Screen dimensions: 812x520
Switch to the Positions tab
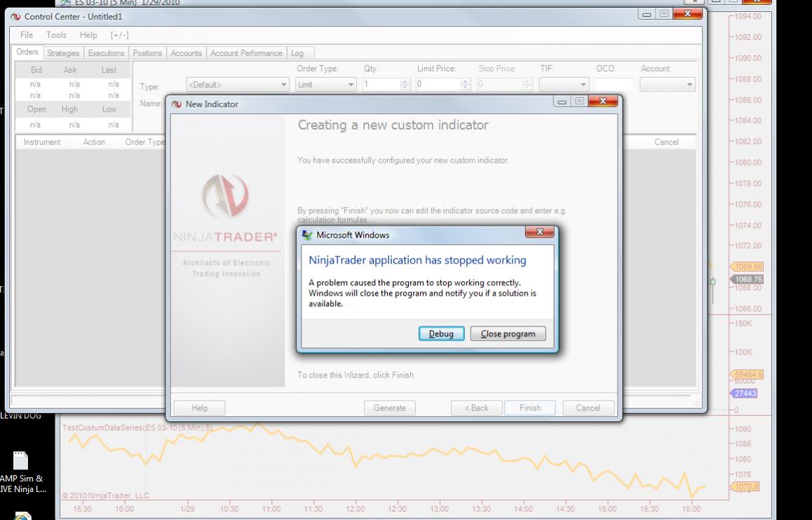[147, 53]
